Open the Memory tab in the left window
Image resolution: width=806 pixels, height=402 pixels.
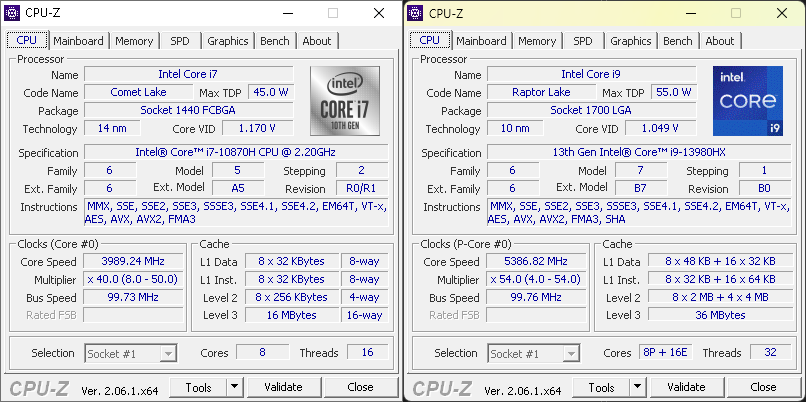(134, 41)
